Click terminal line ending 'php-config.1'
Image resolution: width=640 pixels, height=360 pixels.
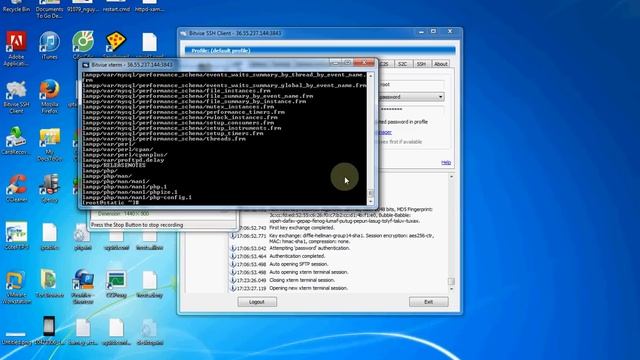[x=137, y=197]
